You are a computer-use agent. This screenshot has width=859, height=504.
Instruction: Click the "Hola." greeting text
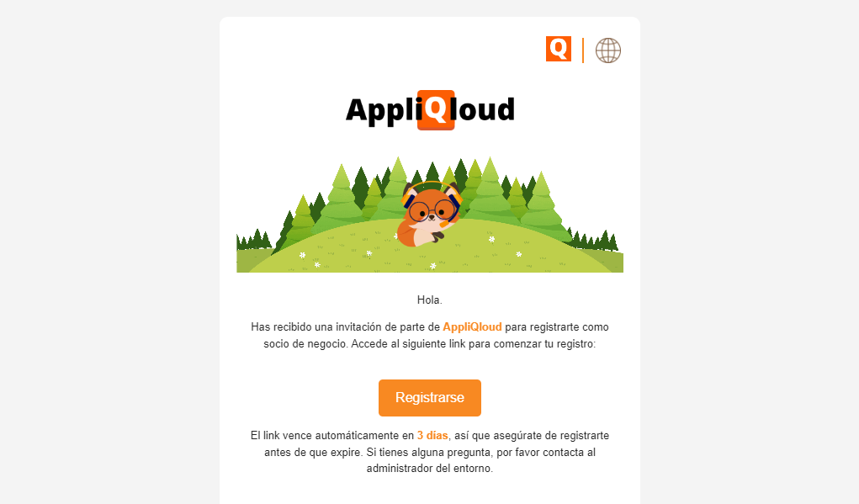(x=429, y=300)
